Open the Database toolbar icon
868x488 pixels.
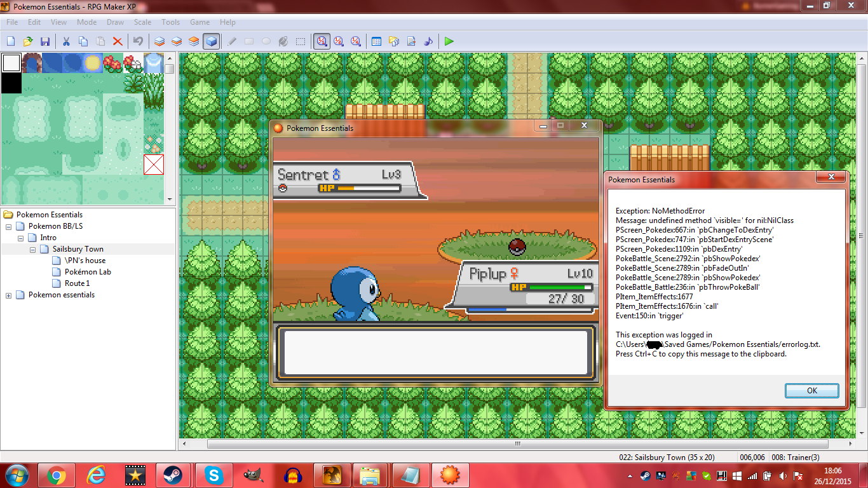(376, 41)
